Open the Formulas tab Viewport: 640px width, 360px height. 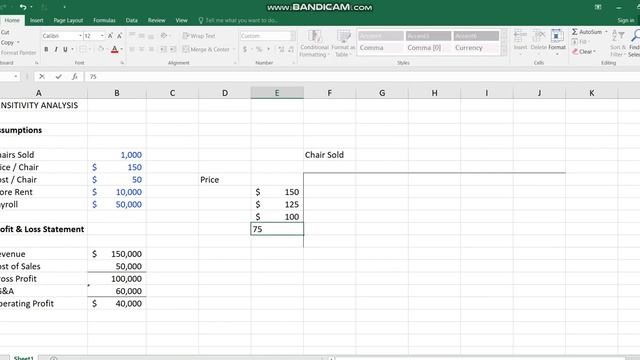pyautogui.click(x=104, y=20)
